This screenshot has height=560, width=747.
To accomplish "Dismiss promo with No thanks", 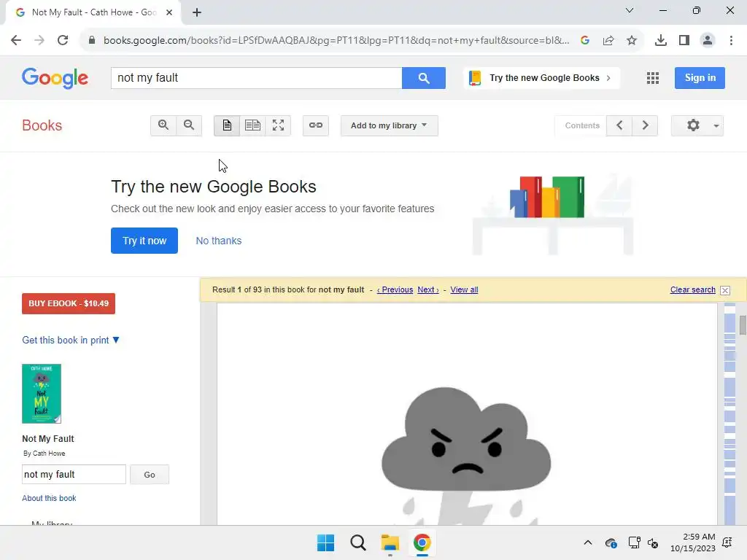I will tap(219, 241).
